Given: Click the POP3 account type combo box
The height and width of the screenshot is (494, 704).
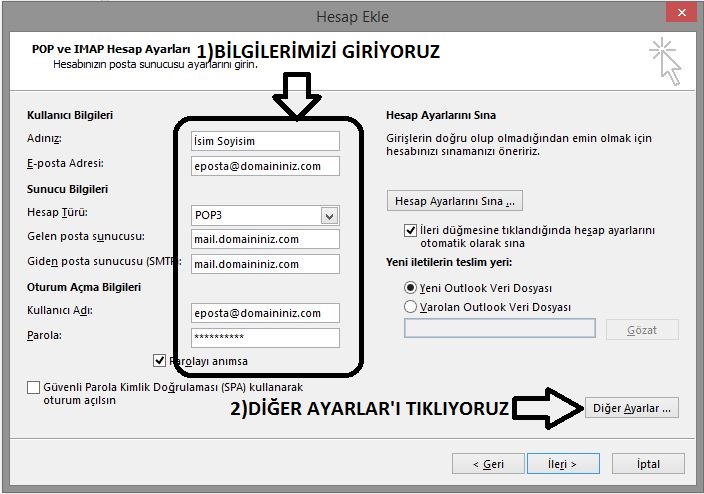Looking at the screenshot, I should 255,215.
